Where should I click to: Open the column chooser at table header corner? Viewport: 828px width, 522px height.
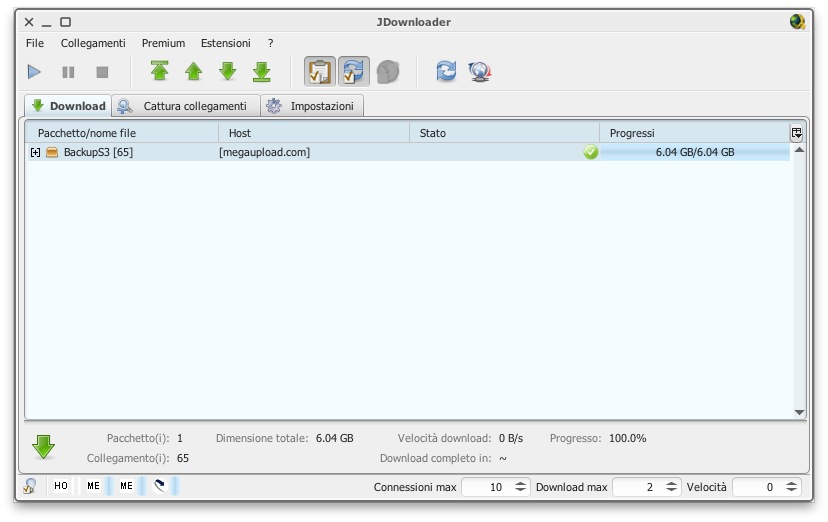(796, 133)
